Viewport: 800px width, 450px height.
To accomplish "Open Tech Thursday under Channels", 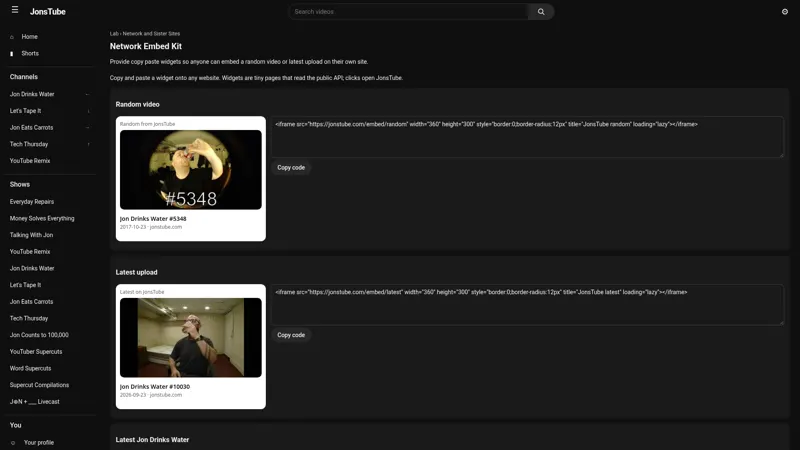I will pyautogui.click(x=29, y=144).
